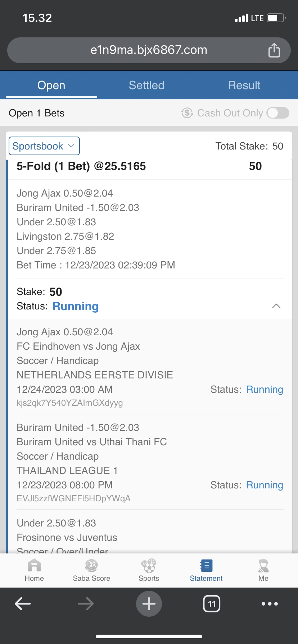Enable the Cash Out Only toggle
The width and height of the screenshot is (298, 644).
(x=278, y=113)
